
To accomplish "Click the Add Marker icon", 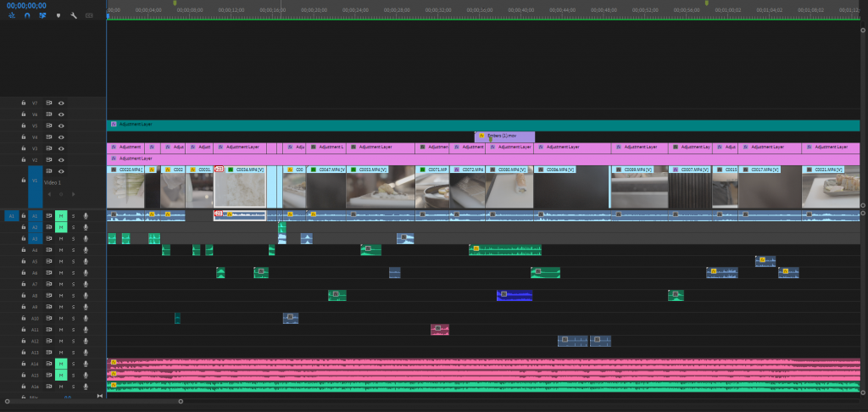I will 58,15.
